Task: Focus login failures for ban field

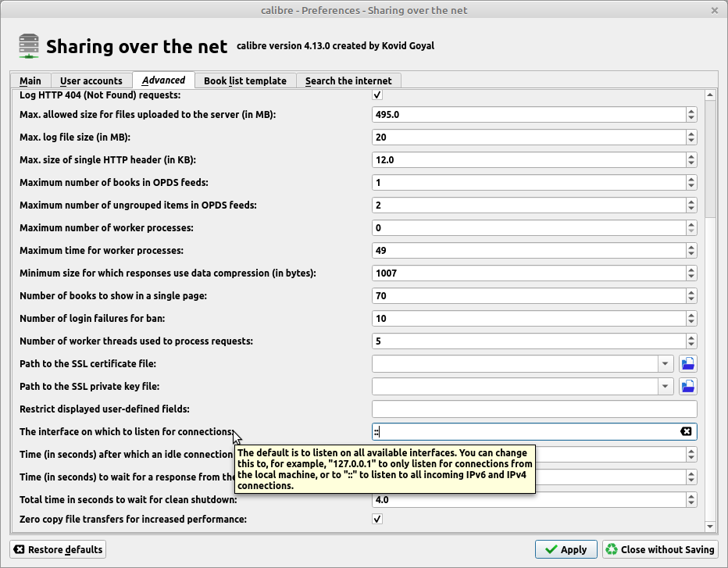Action: [x=529, y=318]
